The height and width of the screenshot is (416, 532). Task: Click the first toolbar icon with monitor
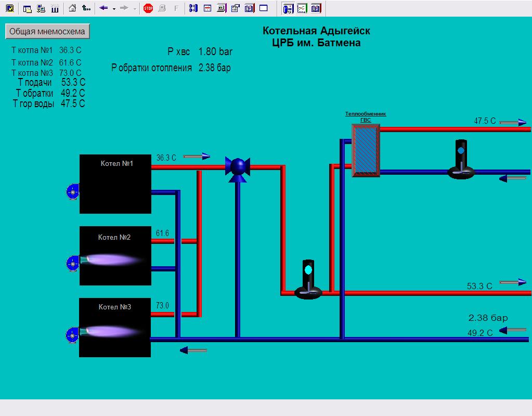[x=9, y=8]
